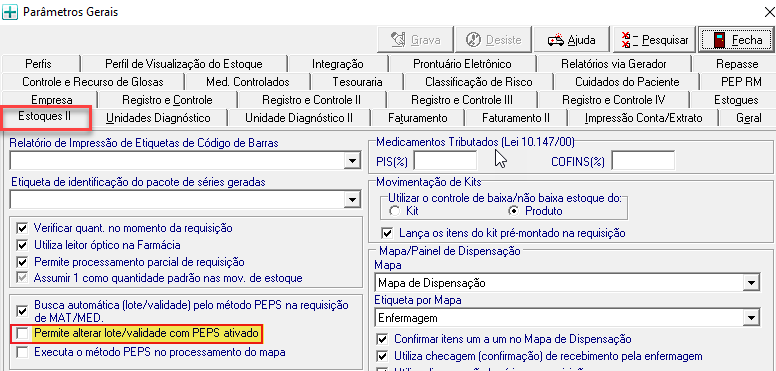776x371 pixels.
Task: Open Perfil de Visualização do Estoque tab
Action: [184, 64]
